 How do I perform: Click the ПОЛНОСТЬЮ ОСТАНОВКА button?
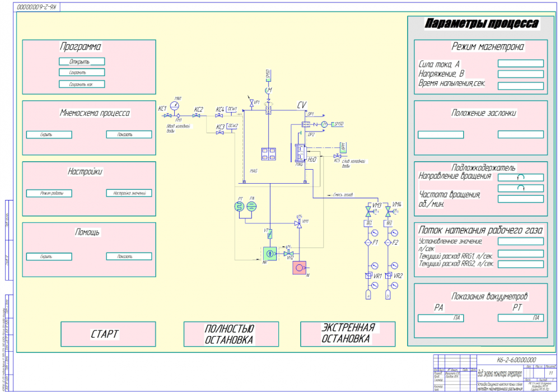point(231,334)
